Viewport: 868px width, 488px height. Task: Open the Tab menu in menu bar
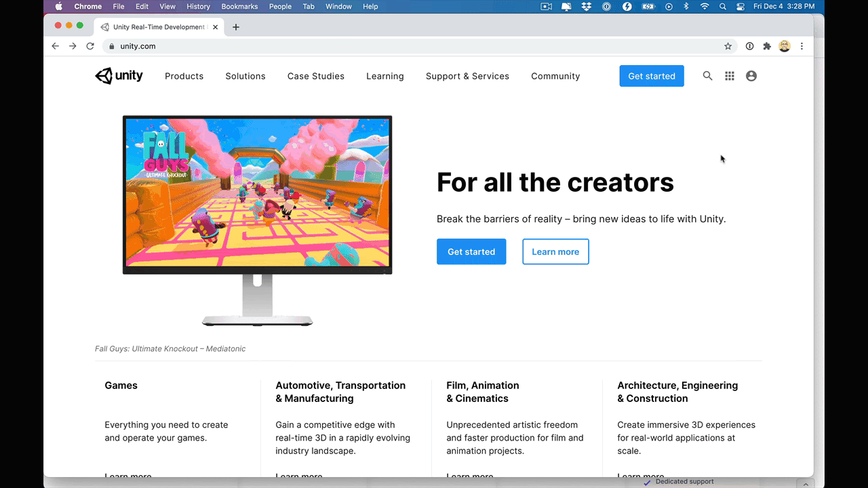click(309, 6)
